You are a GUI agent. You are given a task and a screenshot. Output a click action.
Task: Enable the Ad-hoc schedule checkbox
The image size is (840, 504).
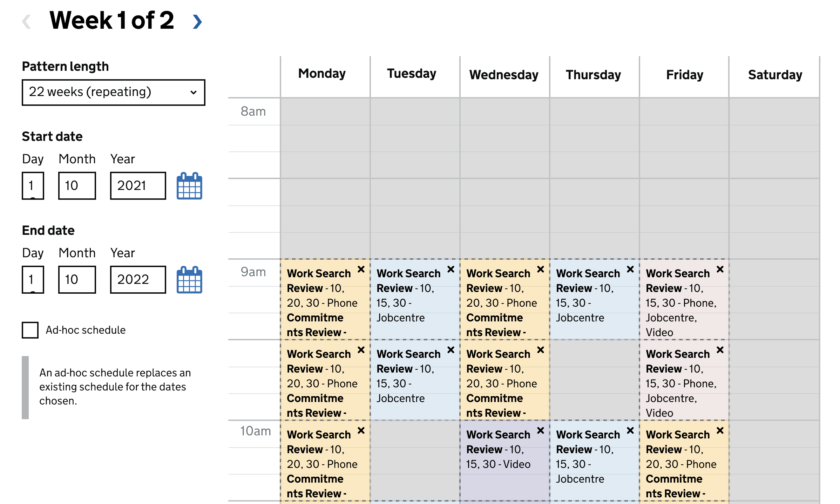(30, 330)
